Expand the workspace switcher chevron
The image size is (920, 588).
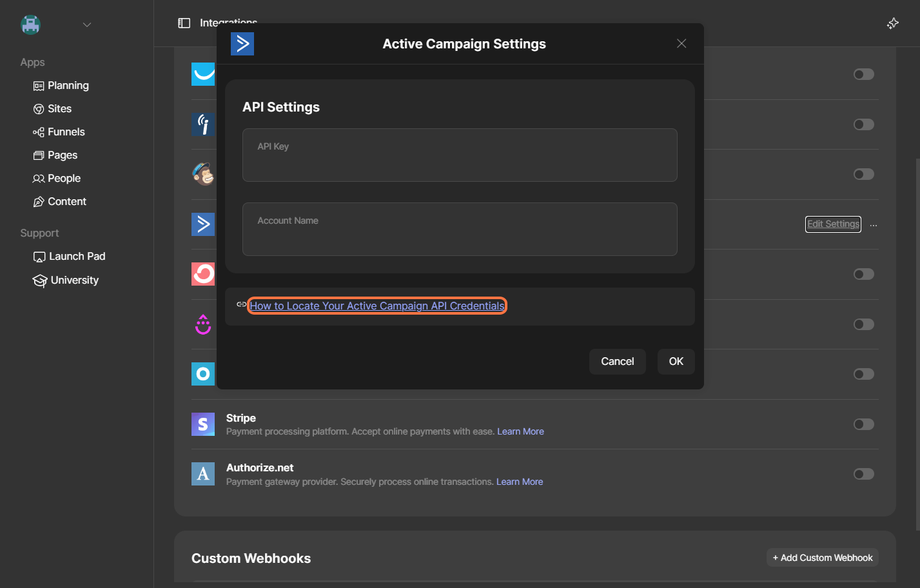tap(87, 24)
